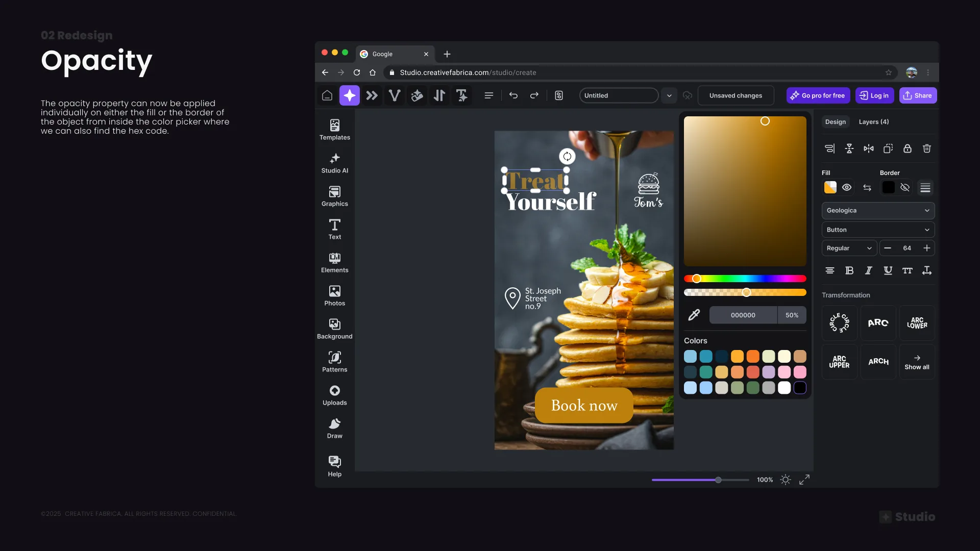The width and height of the screenshot is (980, 551).
Task: Open Help from the sidebar
Action: pyautogui.click(x=335, y=466)
